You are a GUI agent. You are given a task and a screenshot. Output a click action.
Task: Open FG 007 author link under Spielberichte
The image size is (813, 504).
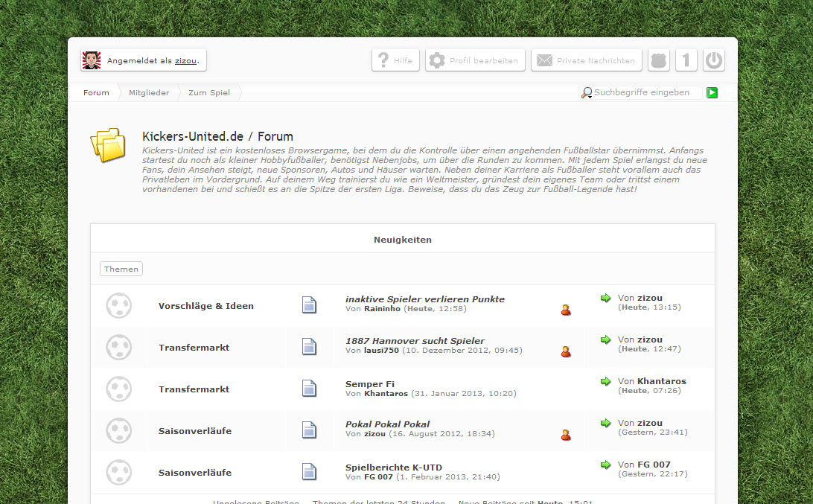pos(378,477)
